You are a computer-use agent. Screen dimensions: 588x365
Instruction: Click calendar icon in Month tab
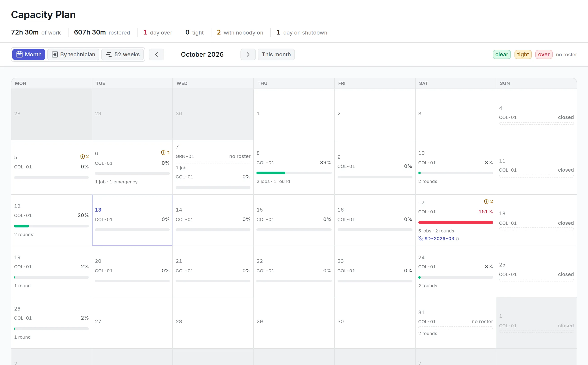20,54
